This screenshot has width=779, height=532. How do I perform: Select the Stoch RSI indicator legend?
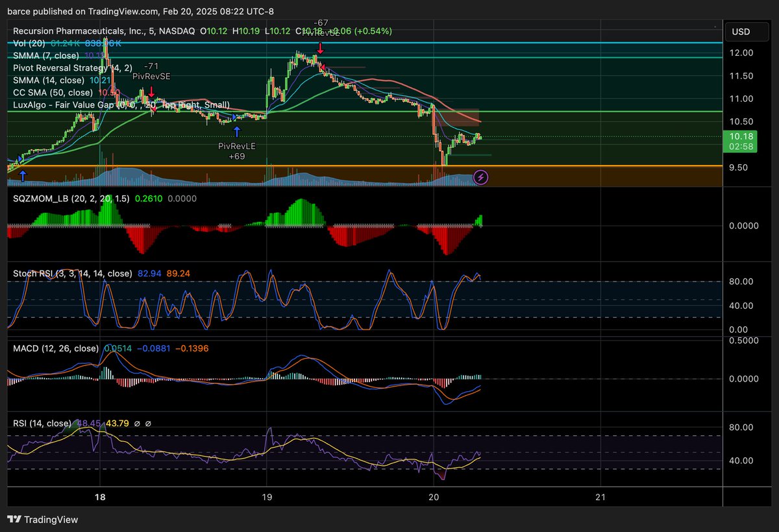pos(73,273)
